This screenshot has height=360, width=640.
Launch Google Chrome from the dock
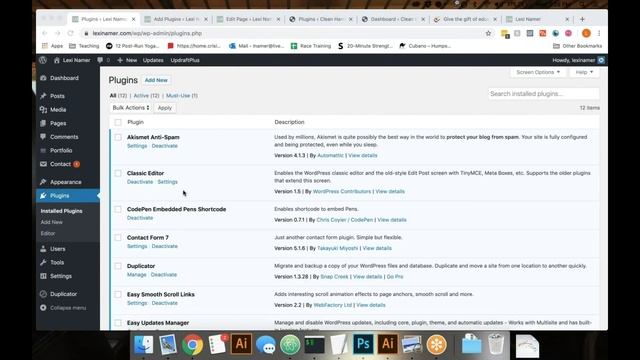click(x=192, y=344)
